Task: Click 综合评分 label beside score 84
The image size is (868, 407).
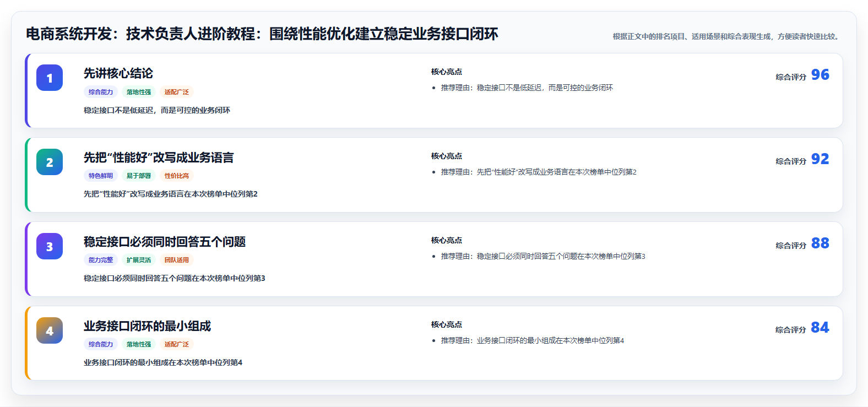Action: pyautogui.click(x=791, y=330)
